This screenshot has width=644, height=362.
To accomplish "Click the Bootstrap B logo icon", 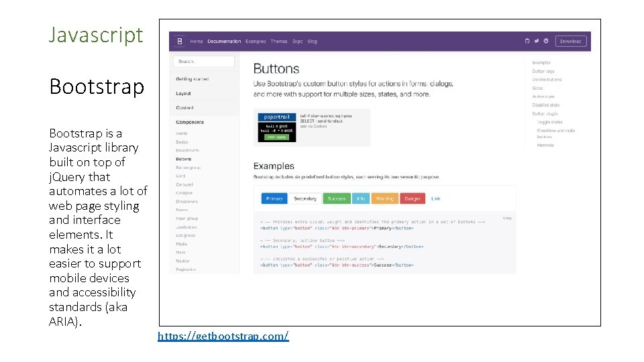I will pyautogui.click(x=180, y=42).
